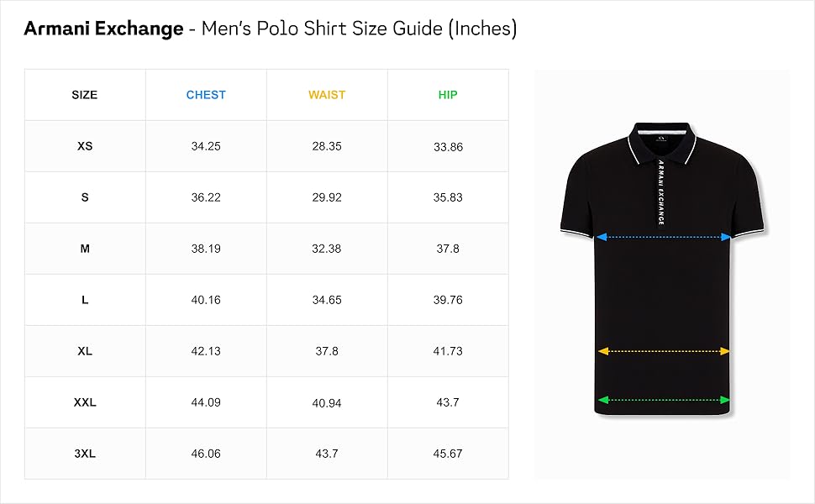Click the XS size row label
Viewport: 815px width, 504px height.
[85, 146]
